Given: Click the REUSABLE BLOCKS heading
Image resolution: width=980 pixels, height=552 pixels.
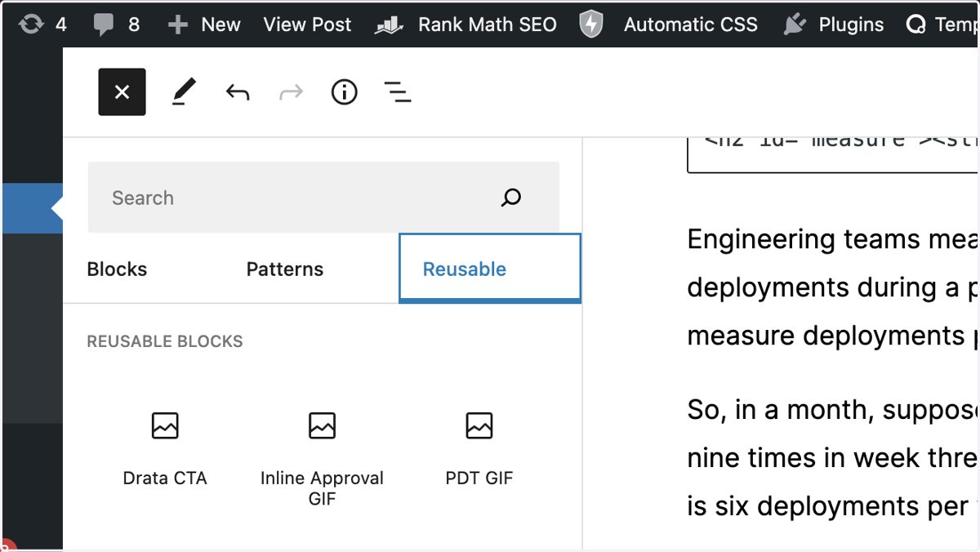Looking at the screenshot, I should [x=165, y=341].
